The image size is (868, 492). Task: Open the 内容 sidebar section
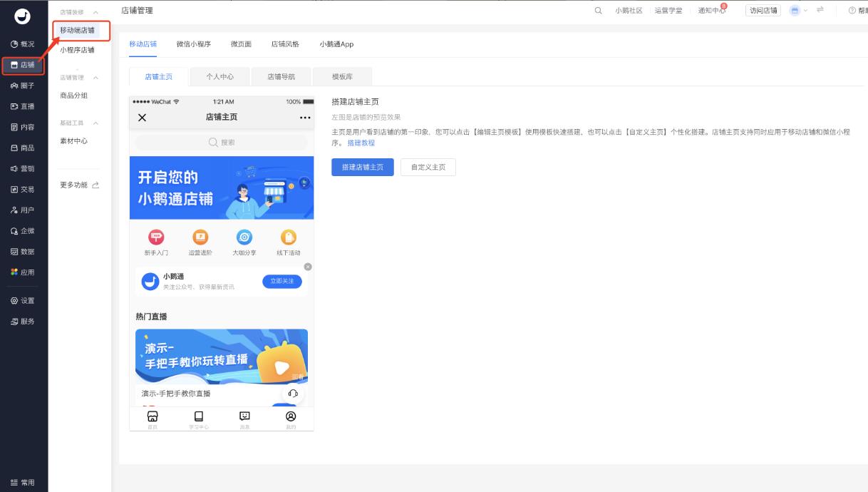pos(23,127)
